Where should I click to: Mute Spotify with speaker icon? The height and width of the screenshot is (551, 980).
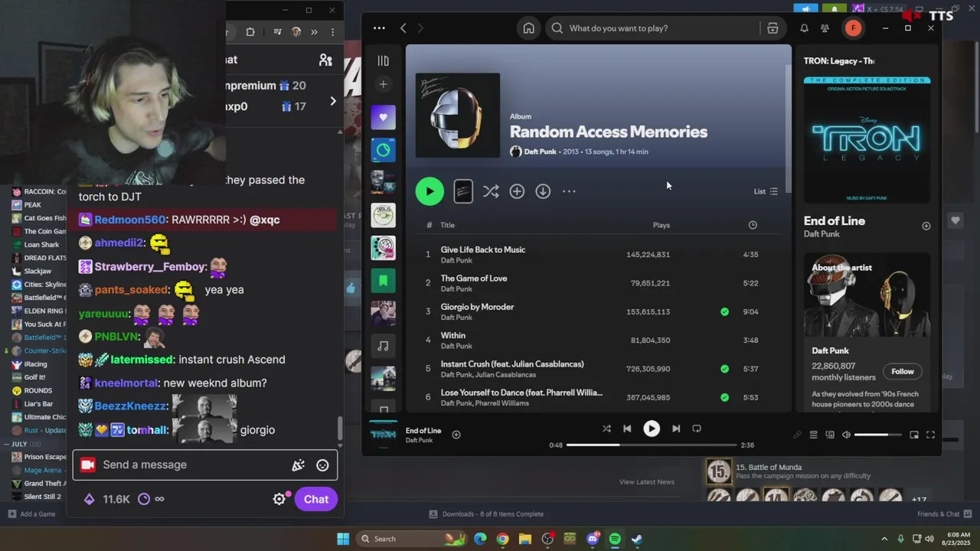coord(846,435)
